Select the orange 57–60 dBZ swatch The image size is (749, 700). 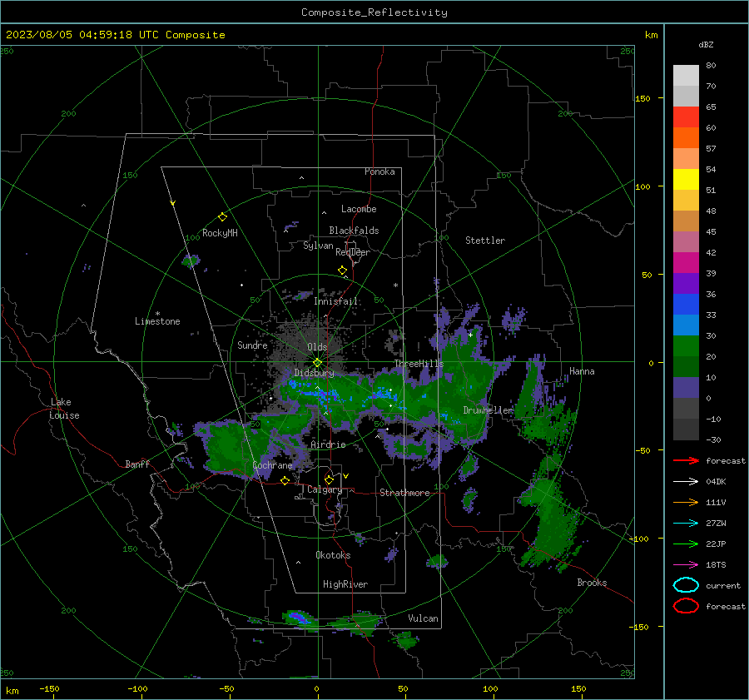pyautogui.click(x=686, y=138)
